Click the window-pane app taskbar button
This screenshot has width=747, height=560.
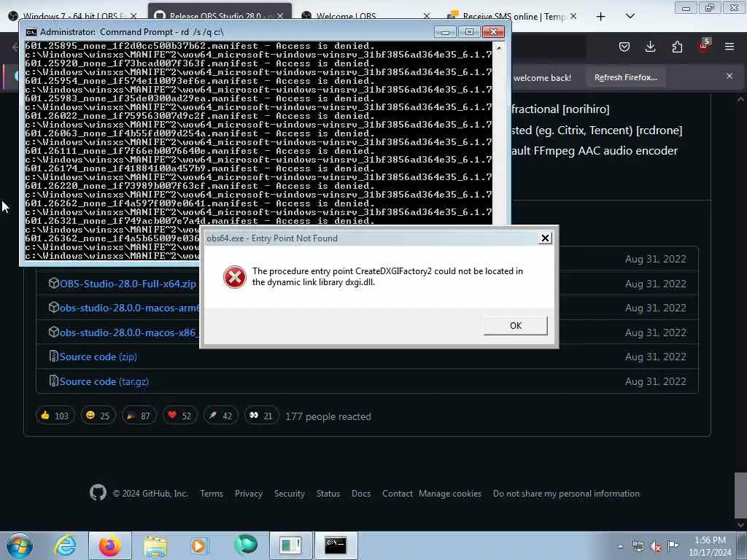[290, 545]
